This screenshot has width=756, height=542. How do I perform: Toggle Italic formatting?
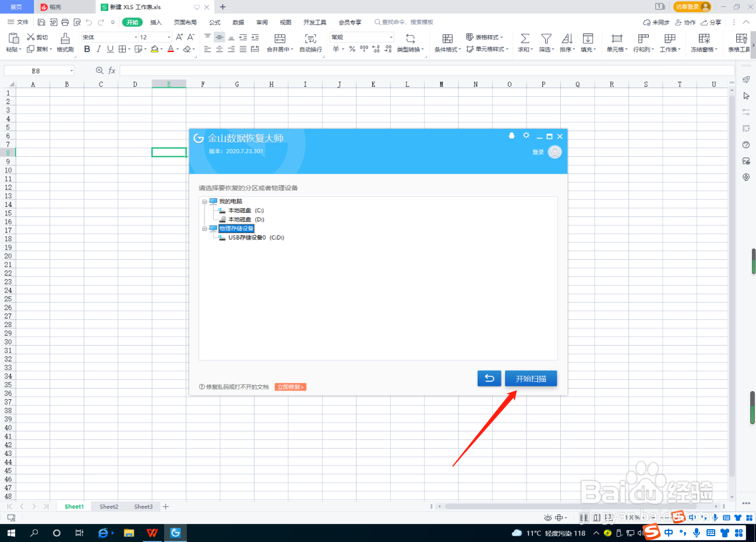click(99, 49)
